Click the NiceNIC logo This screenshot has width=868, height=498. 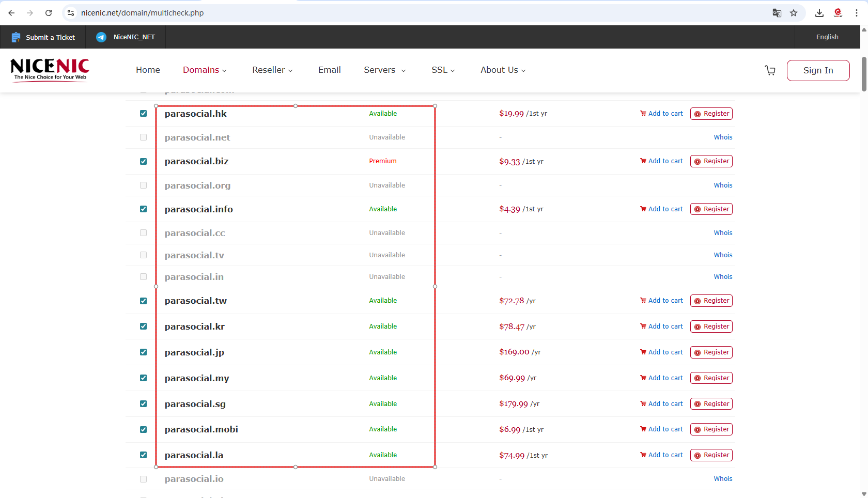point(50,70)
